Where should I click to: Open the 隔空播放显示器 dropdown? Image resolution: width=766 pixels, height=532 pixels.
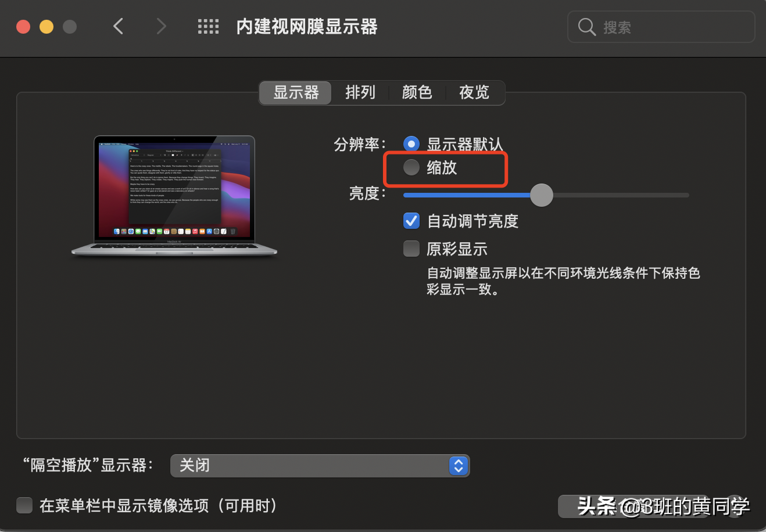[x=320, y=465]
